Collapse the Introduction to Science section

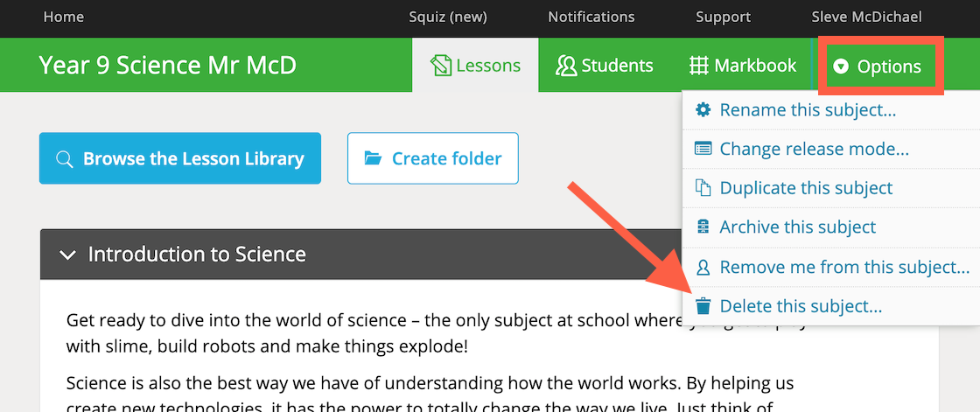(67, 255)
